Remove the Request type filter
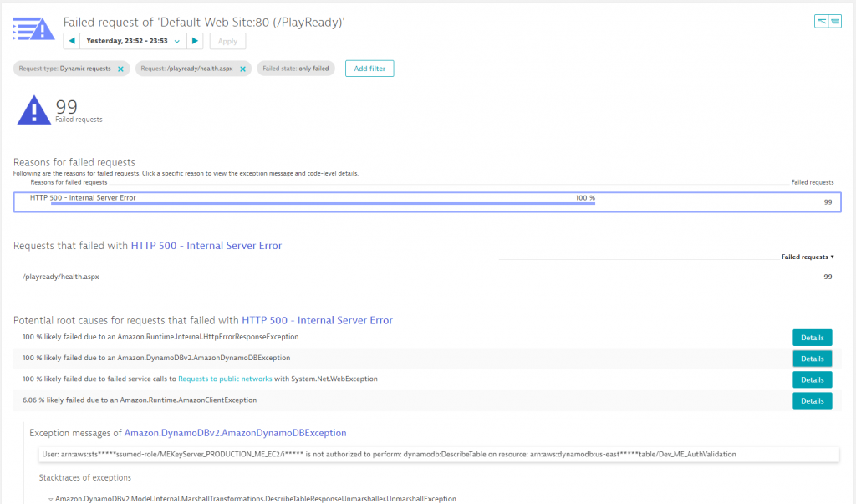This screenshot has width=856, height=504. [x=120, y=69]
